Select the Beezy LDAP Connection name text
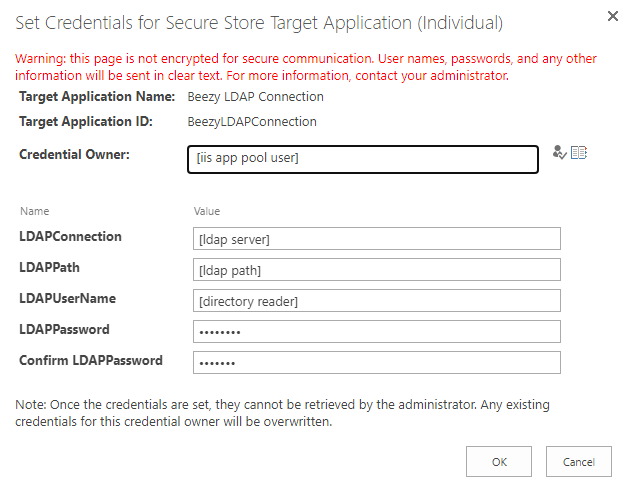The height and width of the screenshot is (488, 628). pos(256,97)
